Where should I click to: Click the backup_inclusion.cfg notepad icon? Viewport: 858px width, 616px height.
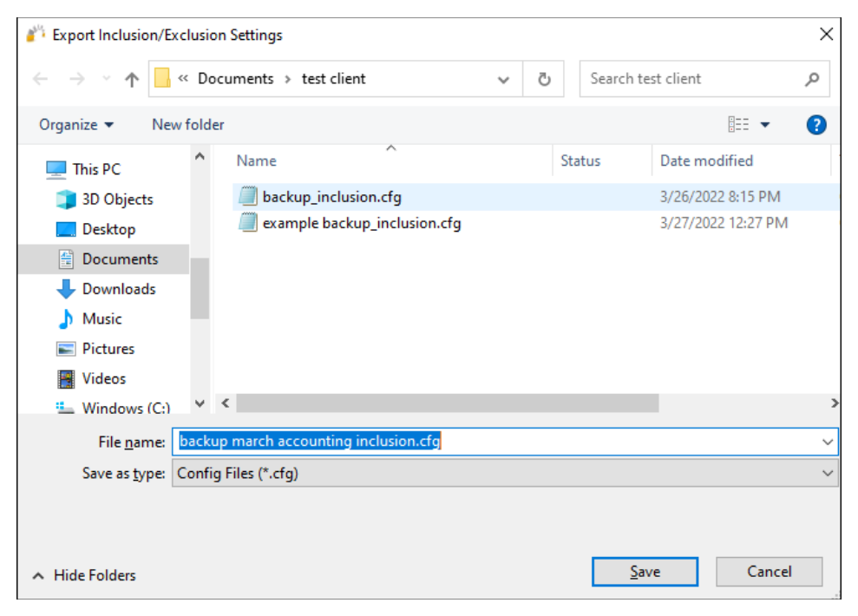[x=248, y=196]
